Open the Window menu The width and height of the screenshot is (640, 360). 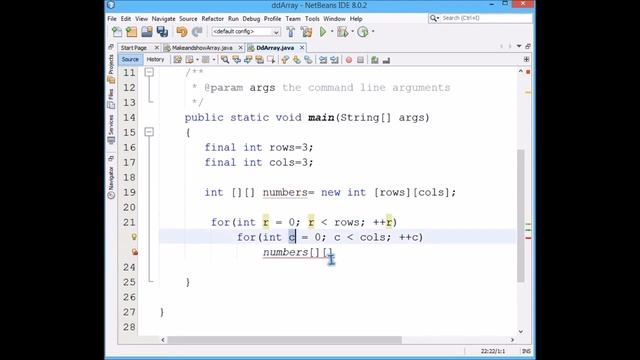click(x=334, y=19)
